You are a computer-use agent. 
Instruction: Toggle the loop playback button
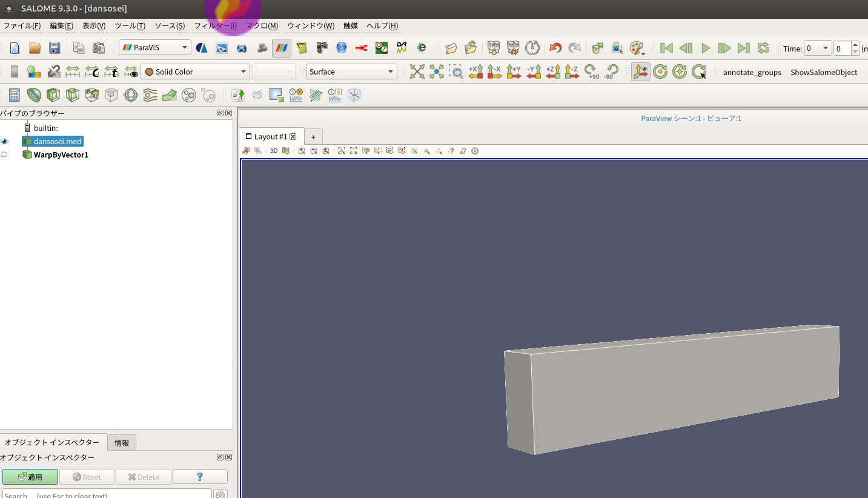click(763, 48)
